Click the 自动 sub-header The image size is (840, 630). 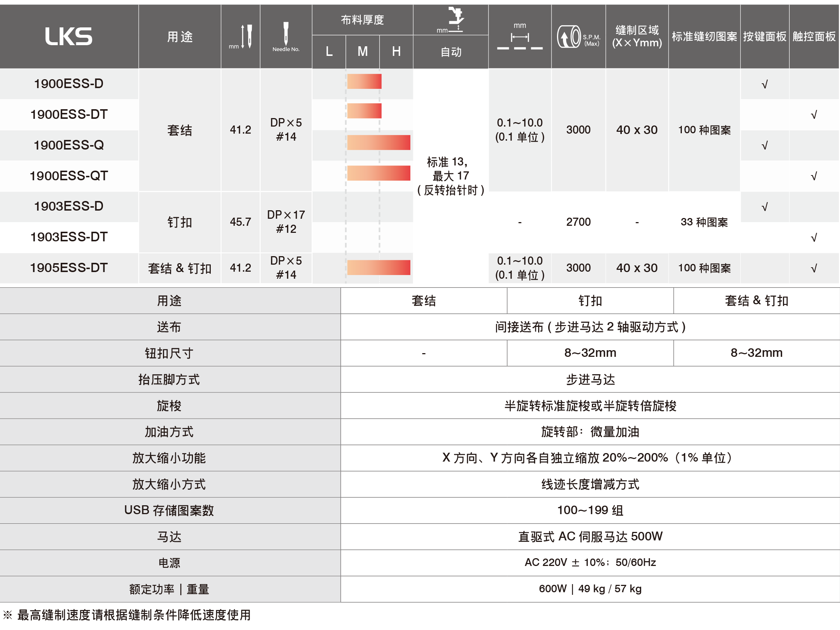click(x=451, y=52)
